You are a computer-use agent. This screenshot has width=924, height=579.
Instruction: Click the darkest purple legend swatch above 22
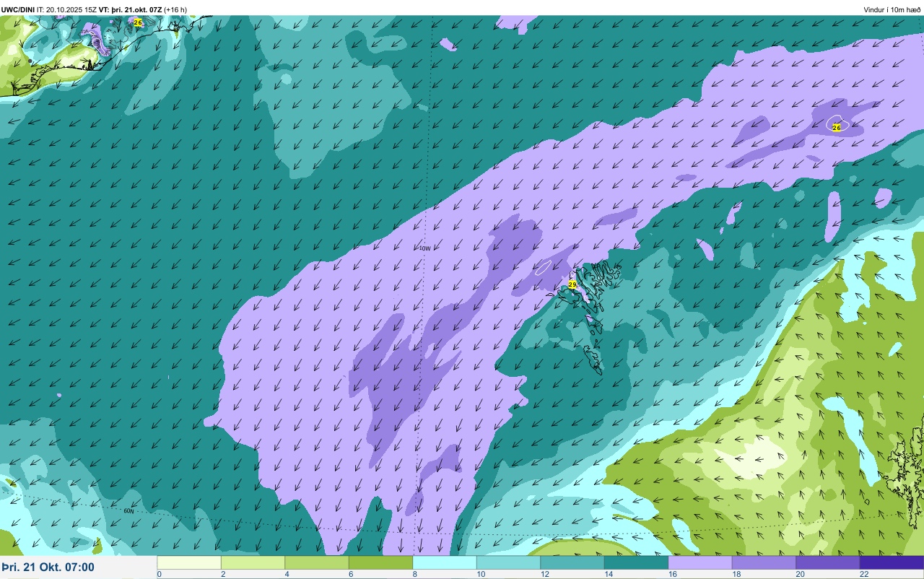pyautogui.click(x=892, y=562)
